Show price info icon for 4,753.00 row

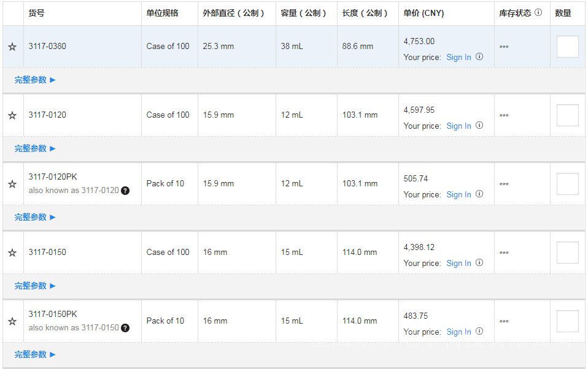(479, 57)
